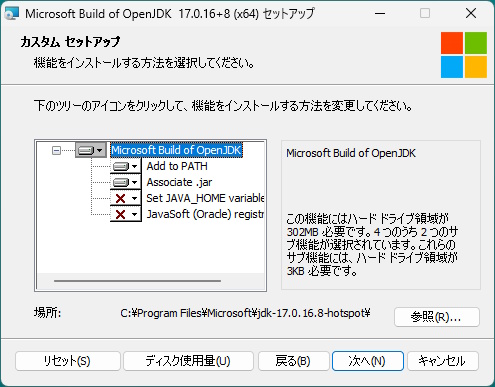The width and height of the screenshot is (495, 387).
Task: Click the feature tree horizontal scrollbar
Action: click(137, 281)
